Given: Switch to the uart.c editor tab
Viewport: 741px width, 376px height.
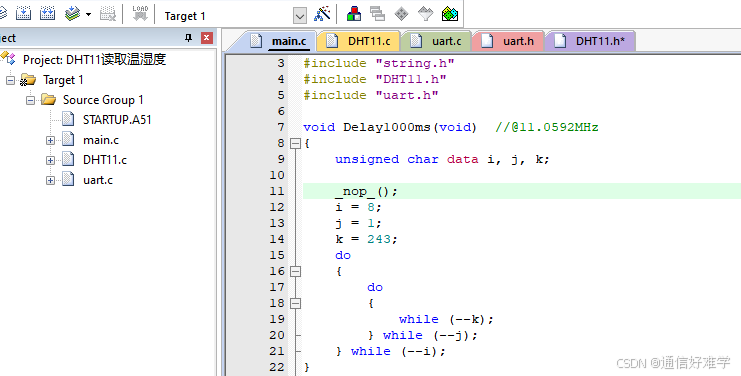Looking at the screenshot, I should click(x=436, y=41).
